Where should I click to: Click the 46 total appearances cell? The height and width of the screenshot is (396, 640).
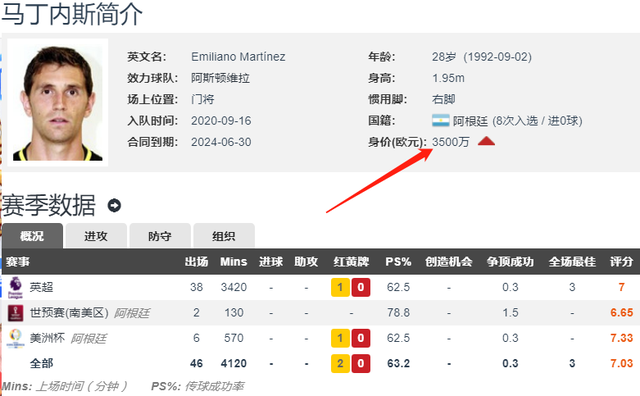(x=196, y=363)
